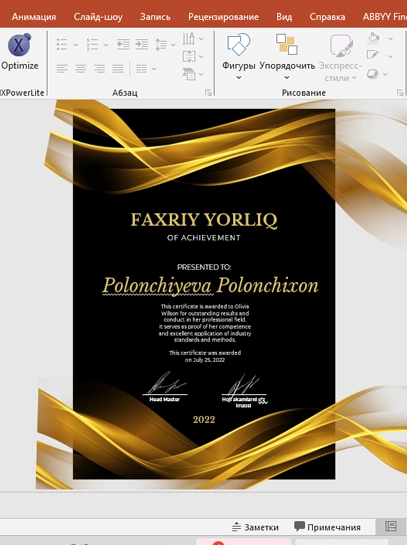Expand shape effects dropdown arrow
Image resolution: width=407 pixels, height=545 pixels.
(385, 74)
